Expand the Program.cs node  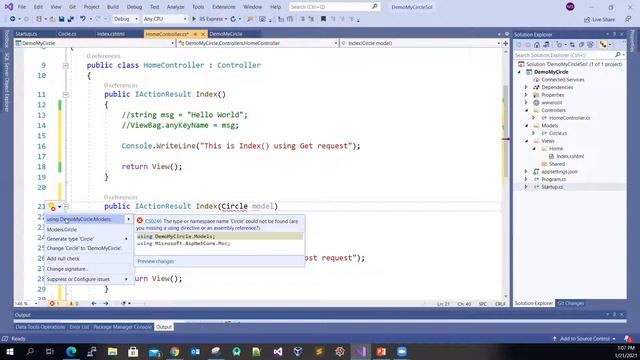tap(526, 179)
